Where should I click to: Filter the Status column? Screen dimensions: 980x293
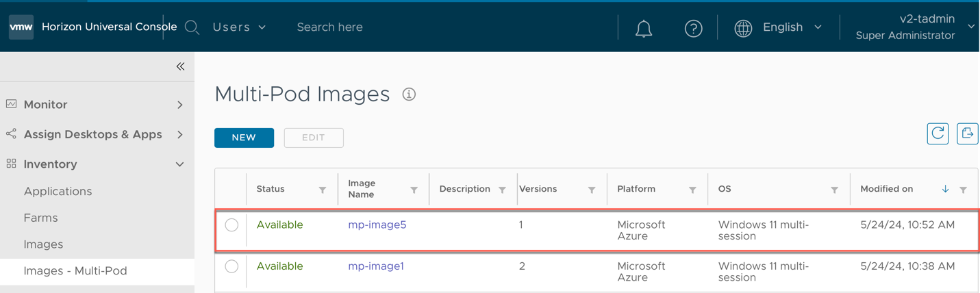(x=323, y=190)
